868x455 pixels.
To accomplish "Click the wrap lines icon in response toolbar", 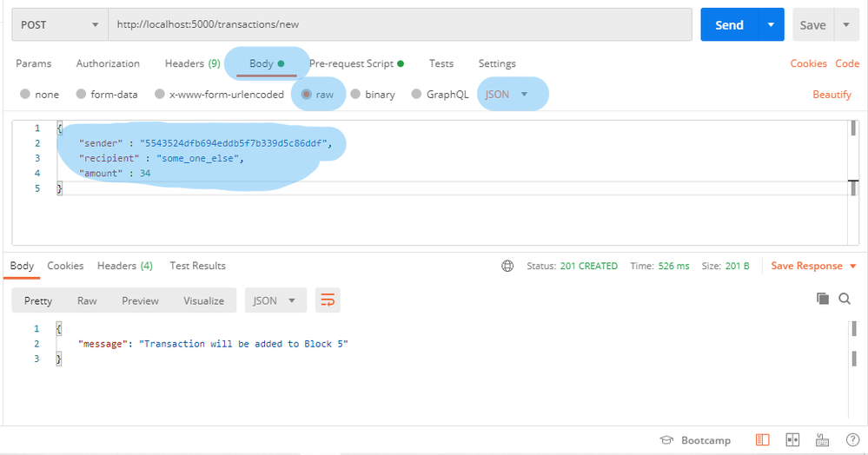I will [x=328, y=300].
